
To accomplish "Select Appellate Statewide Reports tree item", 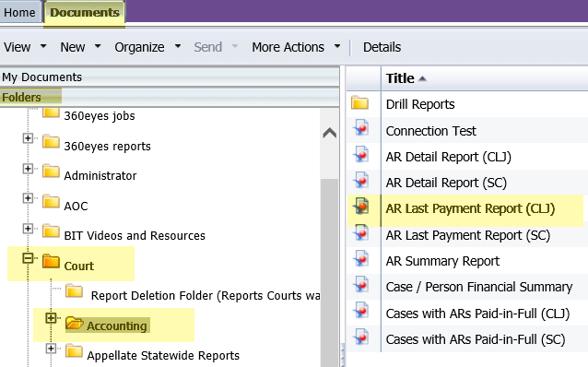I will coord(163,355).
